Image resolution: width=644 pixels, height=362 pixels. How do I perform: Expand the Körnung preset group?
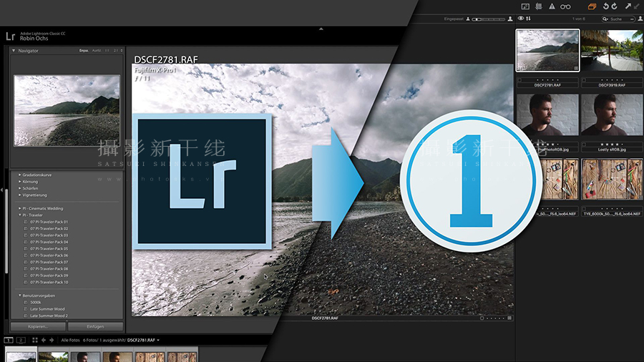(x=19, y=182)
